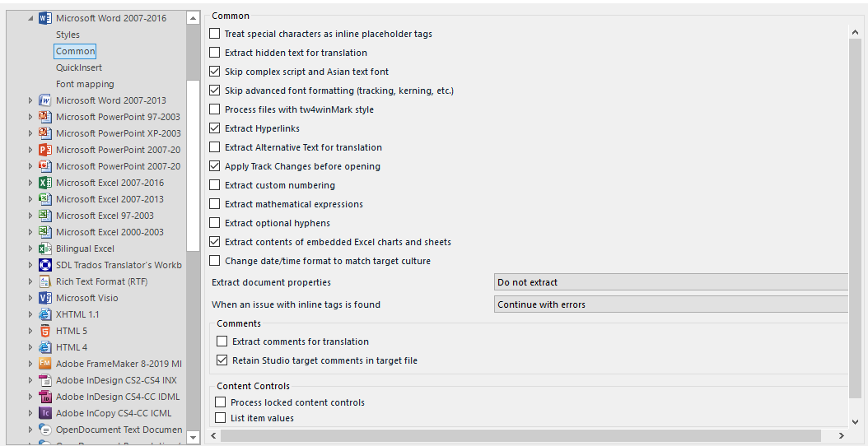The width and height of the screenshot is (868, 446).
Task: Check Process locked content controls
Action: [x=221, y=402]
